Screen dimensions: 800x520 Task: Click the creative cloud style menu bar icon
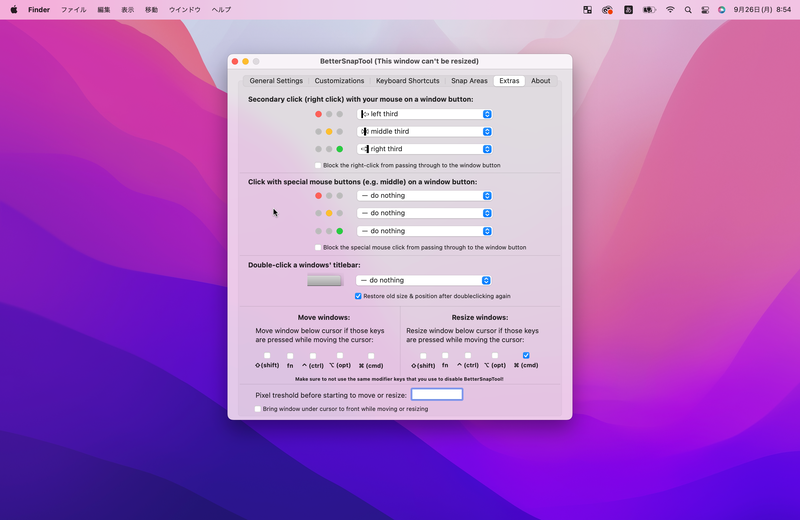(607, 10)
